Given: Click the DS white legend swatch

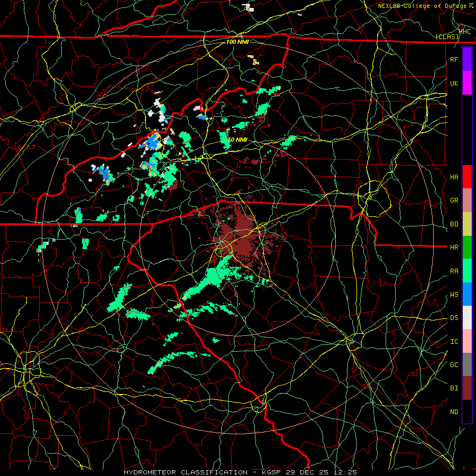Looking at the screenshot, I should (x=467, y=317).
